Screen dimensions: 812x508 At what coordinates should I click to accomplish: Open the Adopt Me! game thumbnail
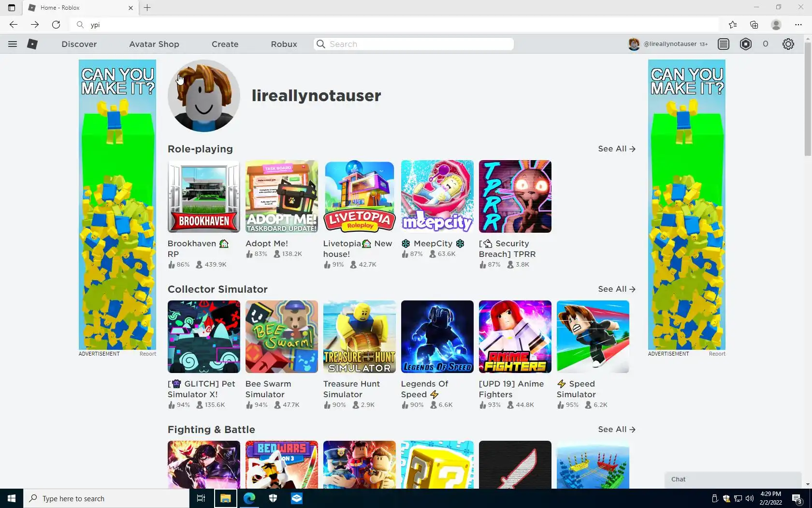point(282,196)
